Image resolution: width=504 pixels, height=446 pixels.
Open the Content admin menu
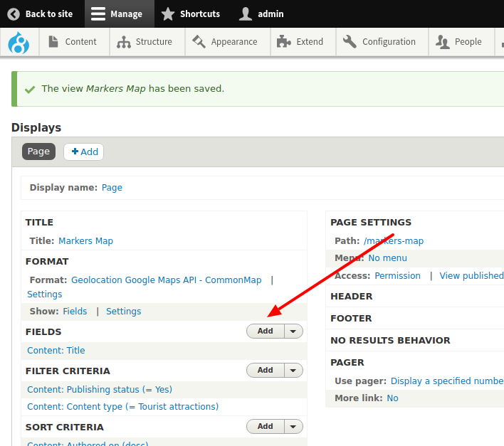tap(73, 42)
